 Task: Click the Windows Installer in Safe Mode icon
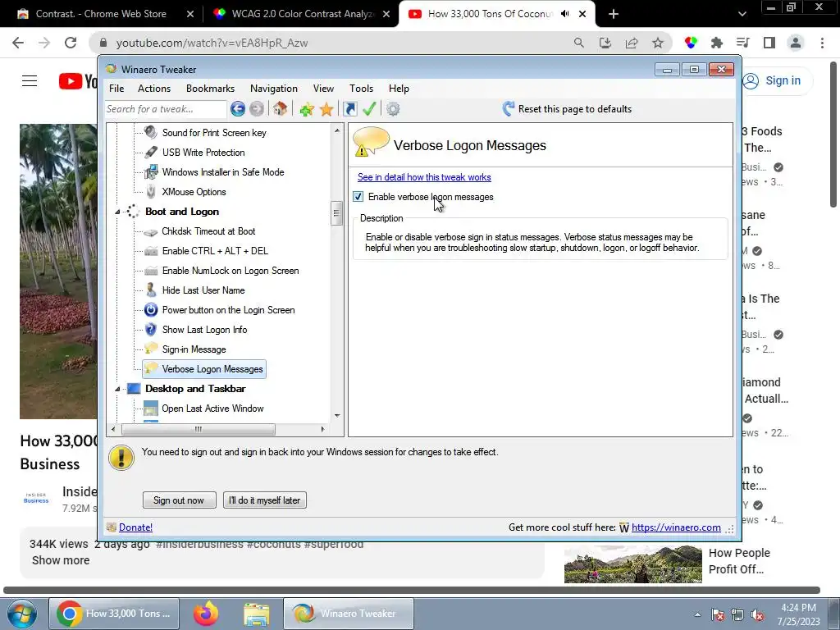[x=151, y=172]
